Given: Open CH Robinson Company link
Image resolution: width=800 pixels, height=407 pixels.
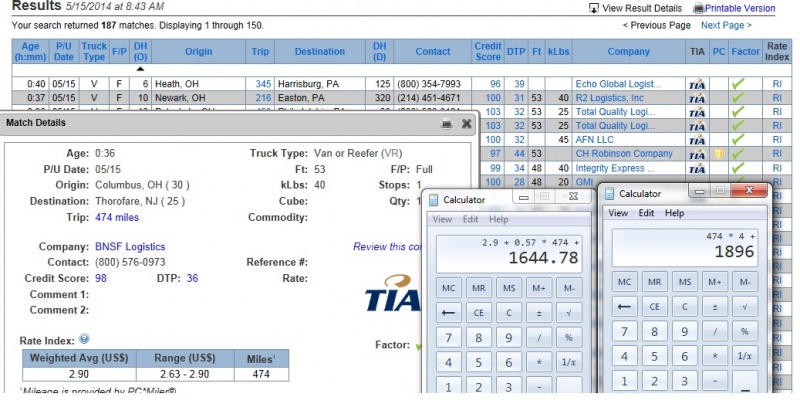Looking at the screenshot, I should 624,154.
